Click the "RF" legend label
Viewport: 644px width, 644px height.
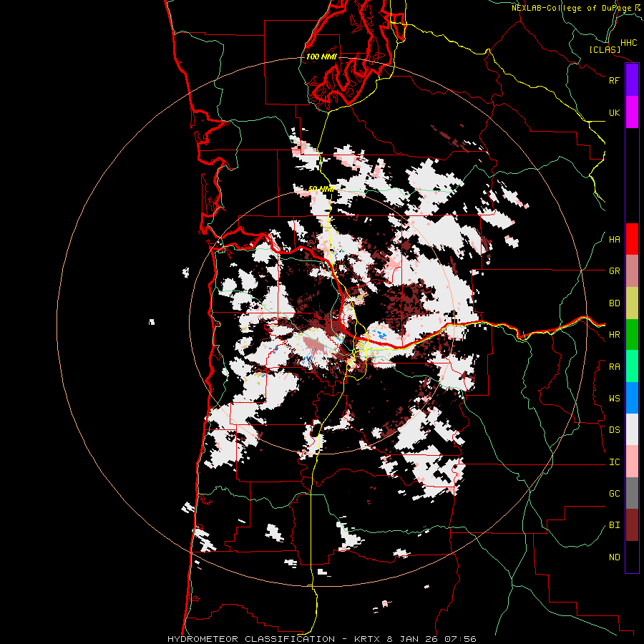pyautogui.click(x=614, y=80)
